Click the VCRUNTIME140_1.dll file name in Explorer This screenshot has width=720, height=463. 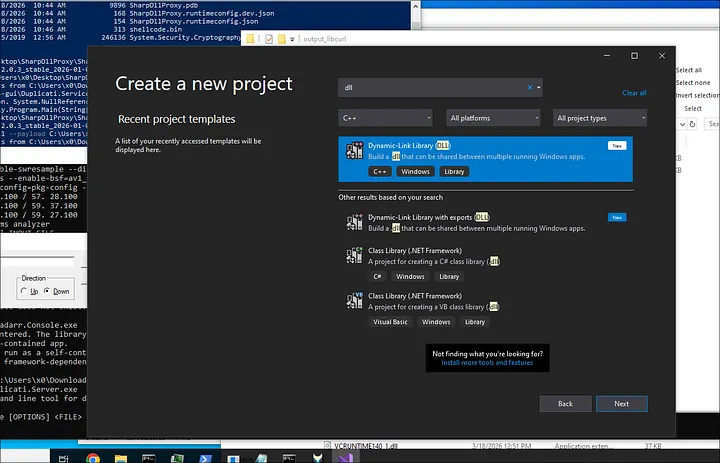point(366,446)
